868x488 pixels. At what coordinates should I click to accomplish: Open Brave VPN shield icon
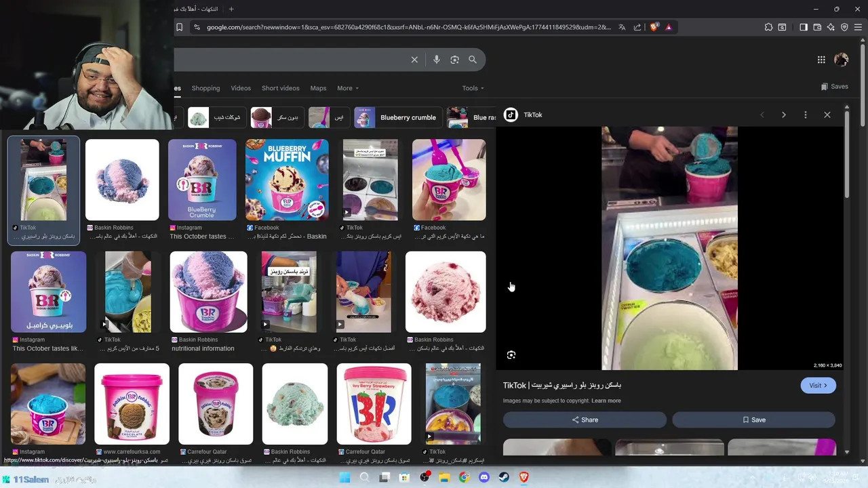[x=844, y=27]
